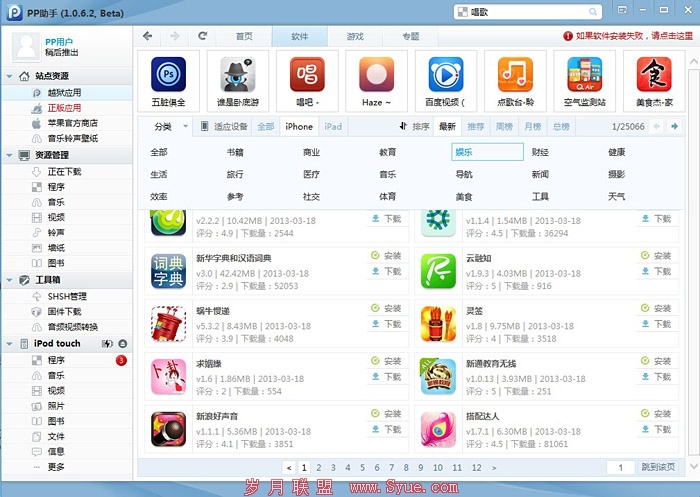The image size is (700, 497).
Task: Open the 空气监测站 app icon
Action: tap(585, 74)
